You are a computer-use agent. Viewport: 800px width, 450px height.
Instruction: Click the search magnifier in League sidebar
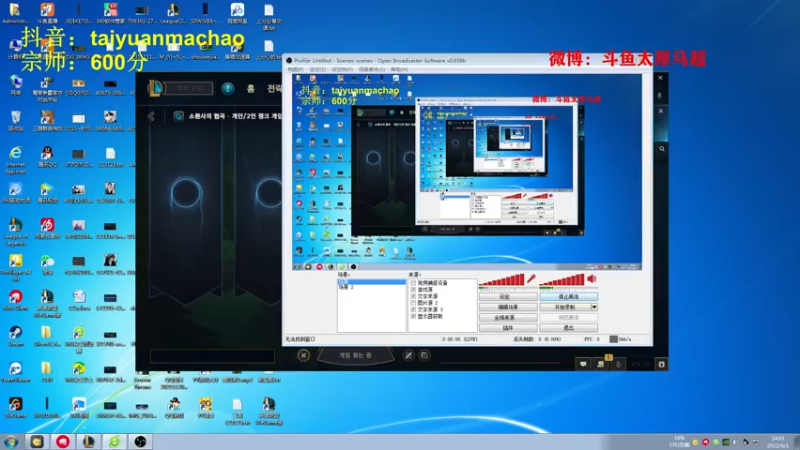pos(662,149)
